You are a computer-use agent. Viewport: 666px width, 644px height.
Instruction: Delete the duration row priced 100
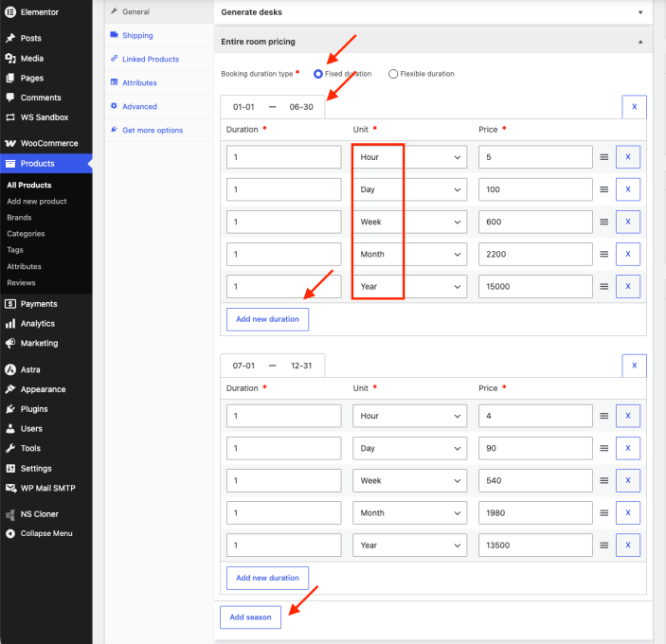(x=628, y=189)
